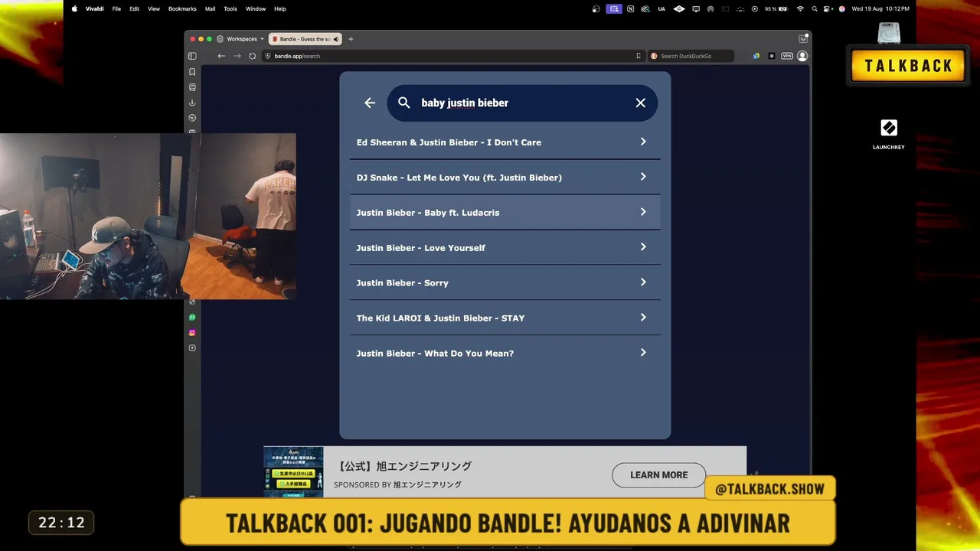Open the Bookmarks panel in the Vivaldi sidebar
Image resolution: width=980 pixels, height=551 pixels.
(x=192, y=72)
